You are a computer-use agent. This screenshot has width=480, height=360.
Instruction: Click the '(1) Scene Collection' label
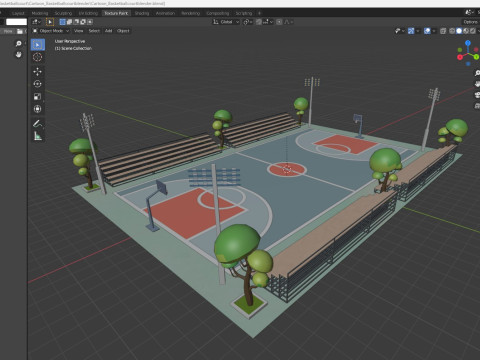click(73, 48)
